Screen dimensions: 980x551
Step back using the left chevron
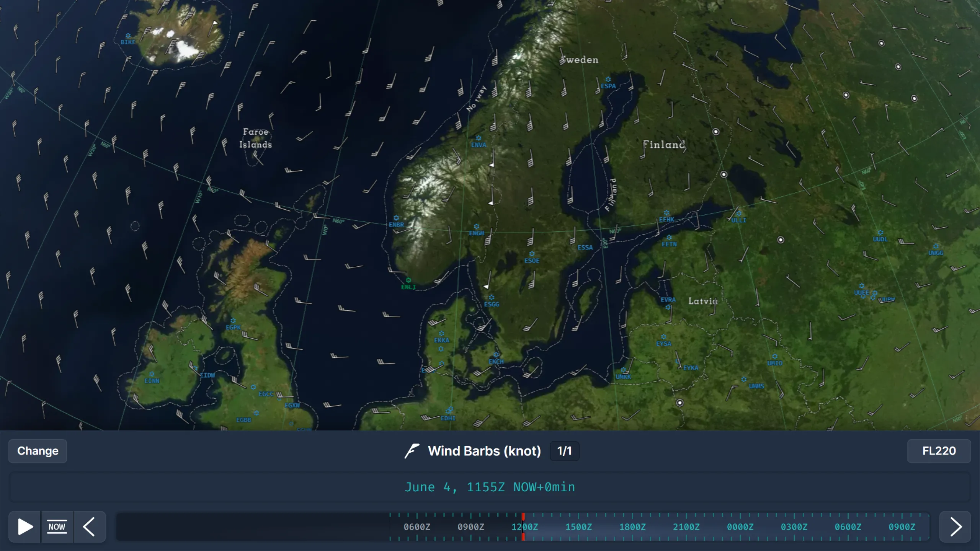pyautogui.click(x=90, y=527)
